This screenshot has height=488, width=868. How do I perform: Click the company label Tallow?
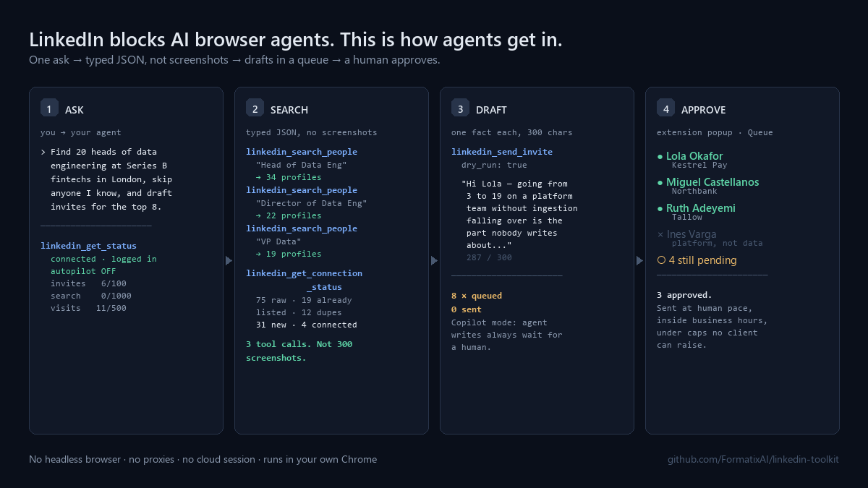(x=687, y=218)
